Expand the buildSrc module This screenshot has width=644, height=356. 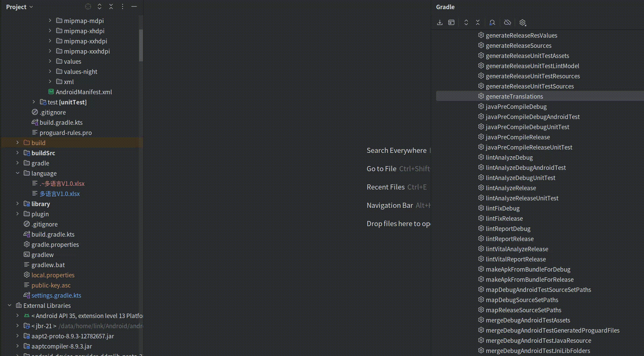coord(18,153)
